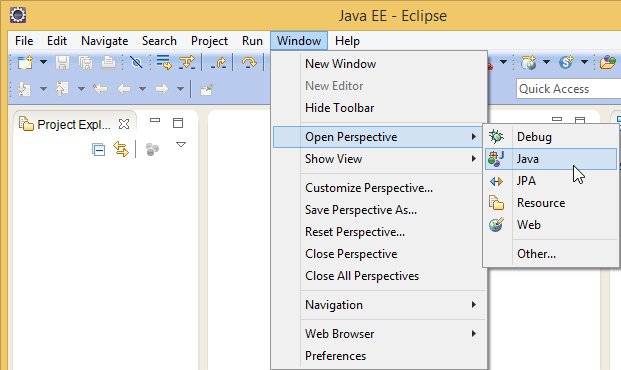Click the Step Over curved arrow icon
Screen dimensions: 621x370
click(x=249, y=63)
